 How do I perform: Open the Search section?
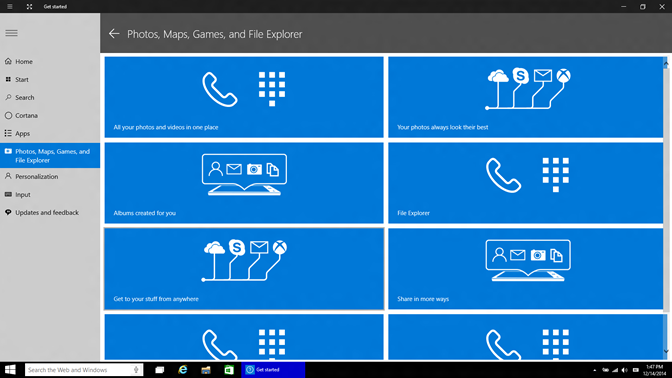(x=50, y=97)
